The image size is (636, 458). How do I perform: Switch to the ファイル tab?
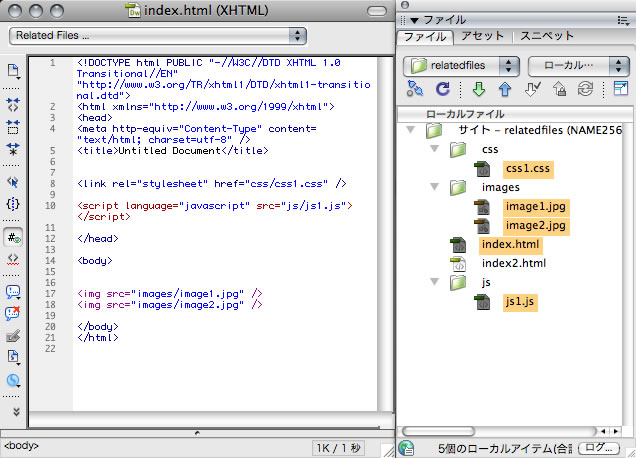[425, 37]
